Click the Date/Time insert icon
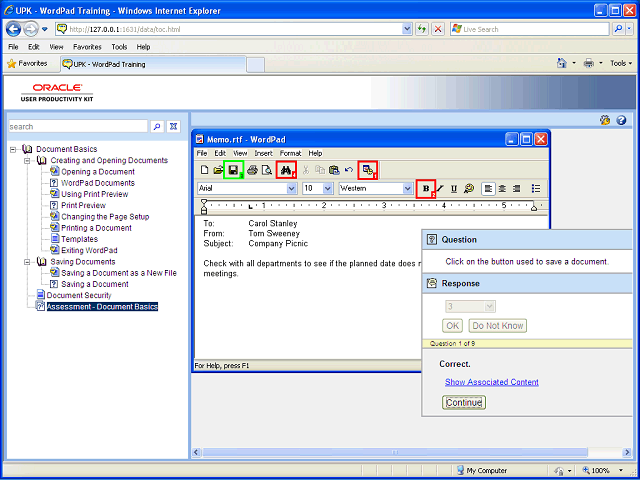Image resolution: width=640 pixels, height=480 pixels. [x=368, y=170]
